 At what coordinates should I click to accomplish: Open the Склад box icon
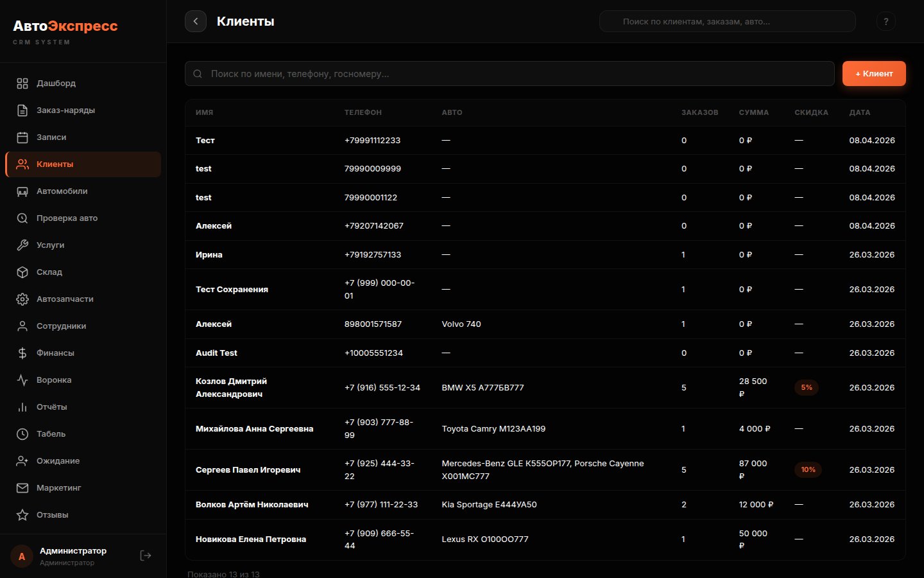click(22, 272)
